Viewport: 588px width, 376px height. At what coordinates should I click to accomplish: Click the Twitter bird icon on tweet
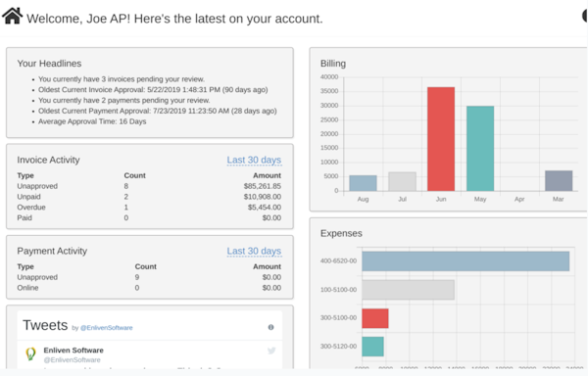coord(271,351)
